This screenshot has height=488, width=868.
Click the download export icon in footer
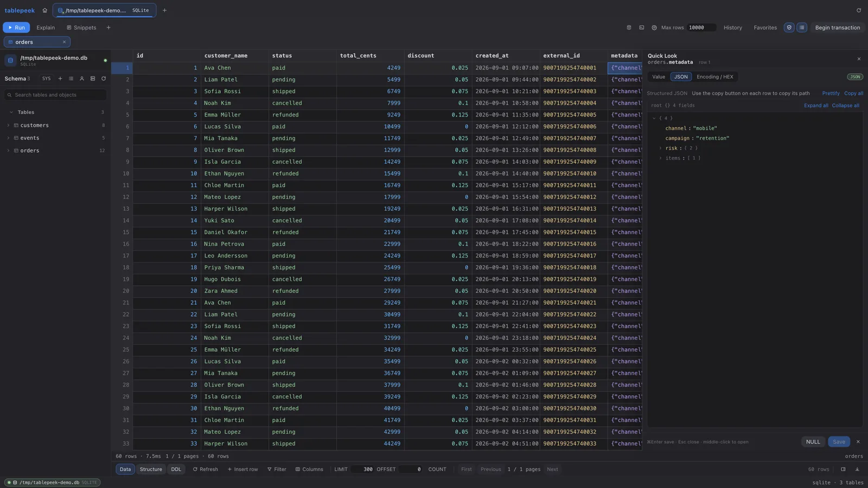coord(857,470)
